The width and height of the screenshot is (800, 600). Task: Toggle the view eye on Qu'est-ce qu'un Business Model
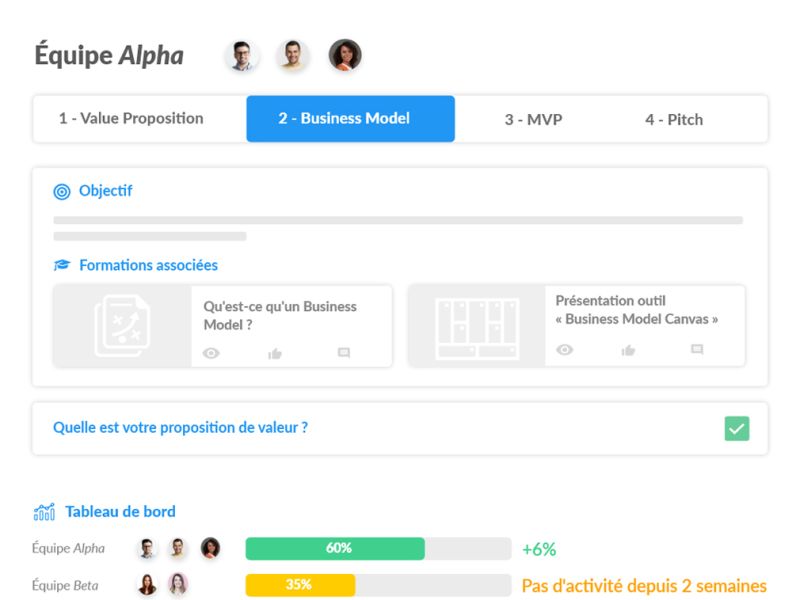(211, 353)
